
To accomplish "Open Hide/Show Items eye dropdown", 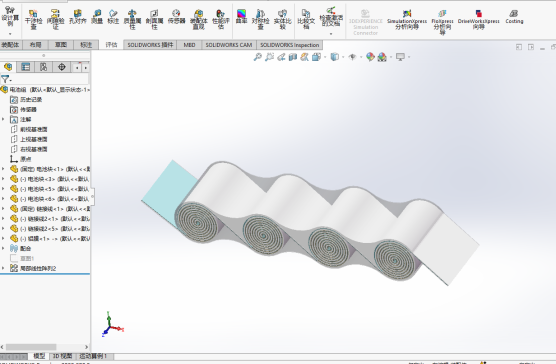I will point(361,57).
